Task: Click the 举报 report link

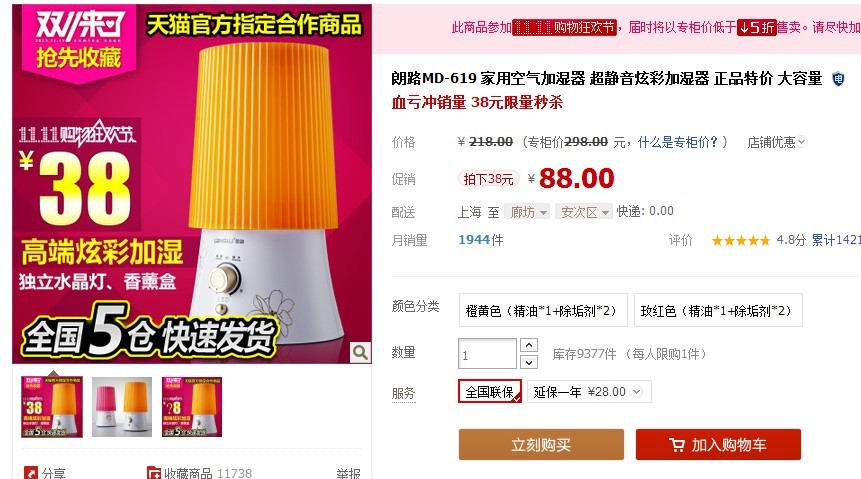Action: [348, 473]
